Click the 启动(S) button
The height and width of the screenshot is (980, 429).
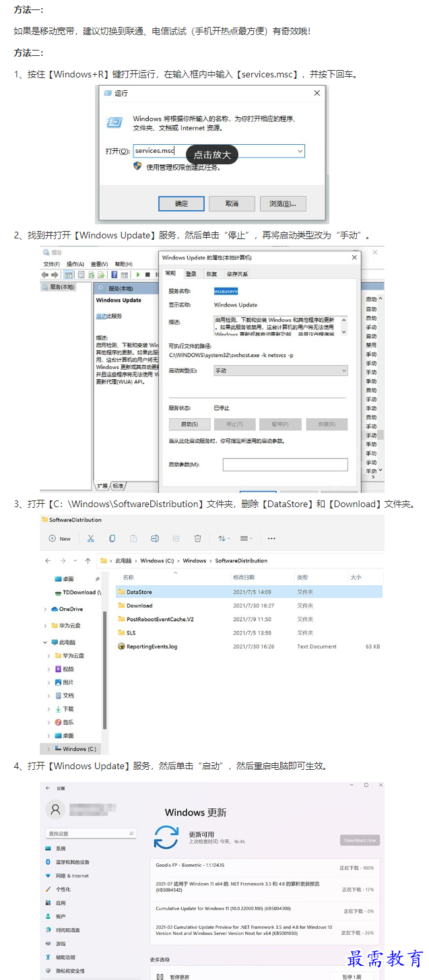click(189, 424)
